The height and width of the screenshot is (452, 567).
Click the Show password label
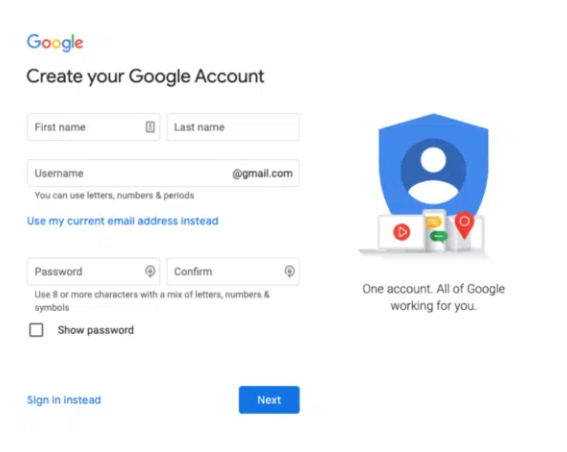pos(95,330)
